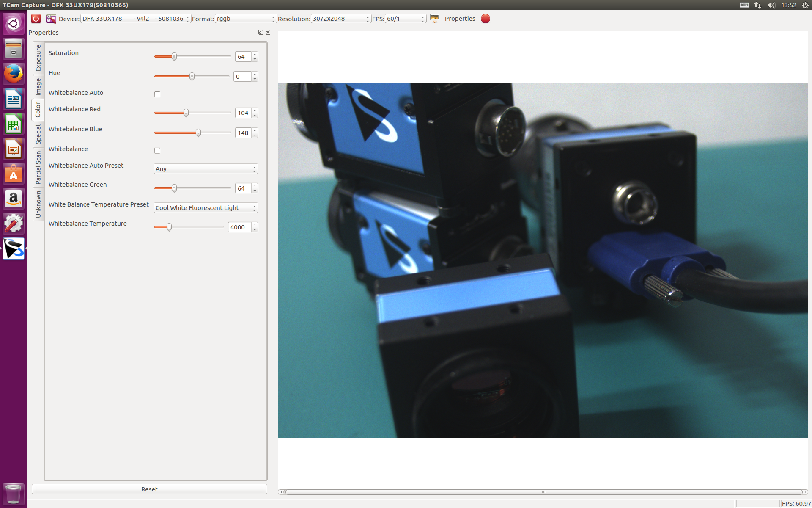Screen dimensions: 812x508
Task: Open the FPS 60/1 dropdown
Action: (x=405, y=19)
